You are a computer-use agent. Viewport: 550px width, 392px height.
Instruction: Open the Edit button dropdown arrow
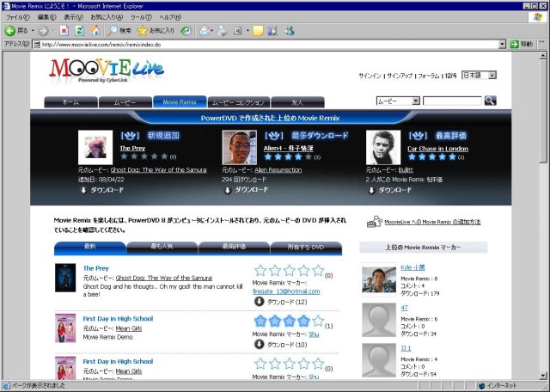coord(247,31)
